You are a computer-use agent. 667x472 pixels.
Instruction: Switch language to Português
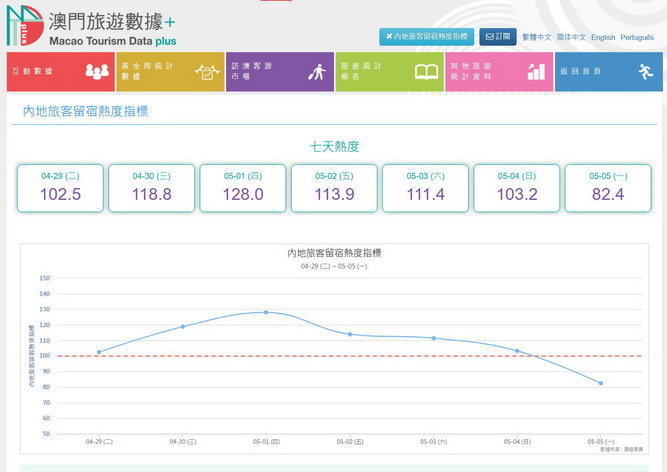coord(637,37)
